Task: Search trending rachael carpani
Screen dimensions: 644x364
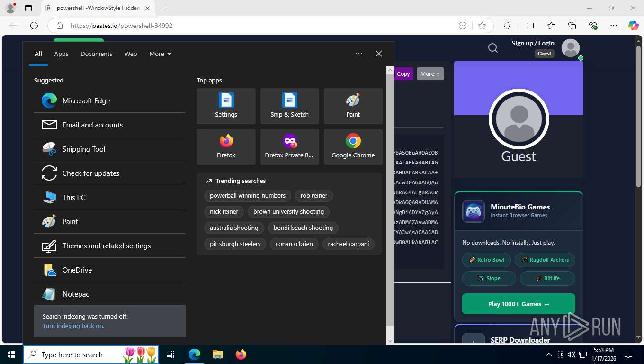Action: (x=349, y=244)
